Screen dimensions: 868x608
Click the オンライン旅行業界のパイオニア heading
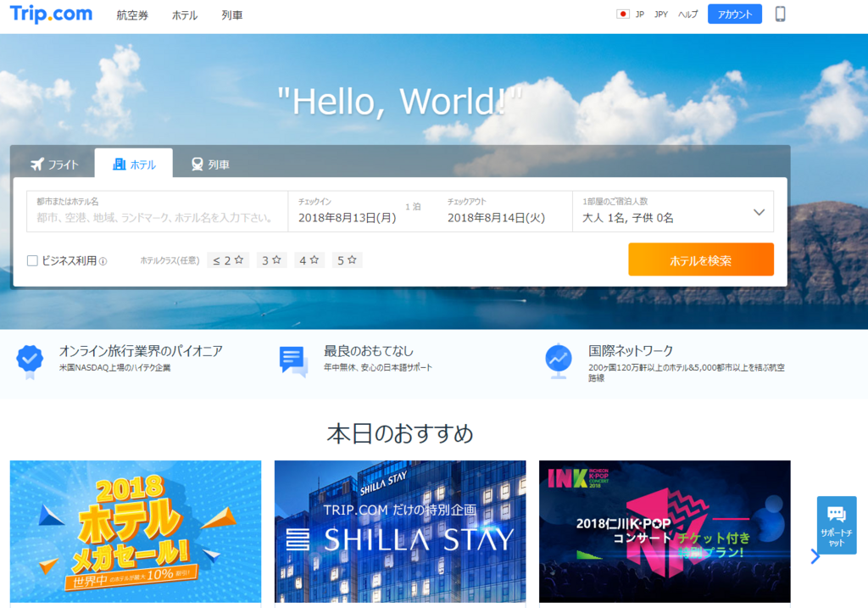coord(142,351)
